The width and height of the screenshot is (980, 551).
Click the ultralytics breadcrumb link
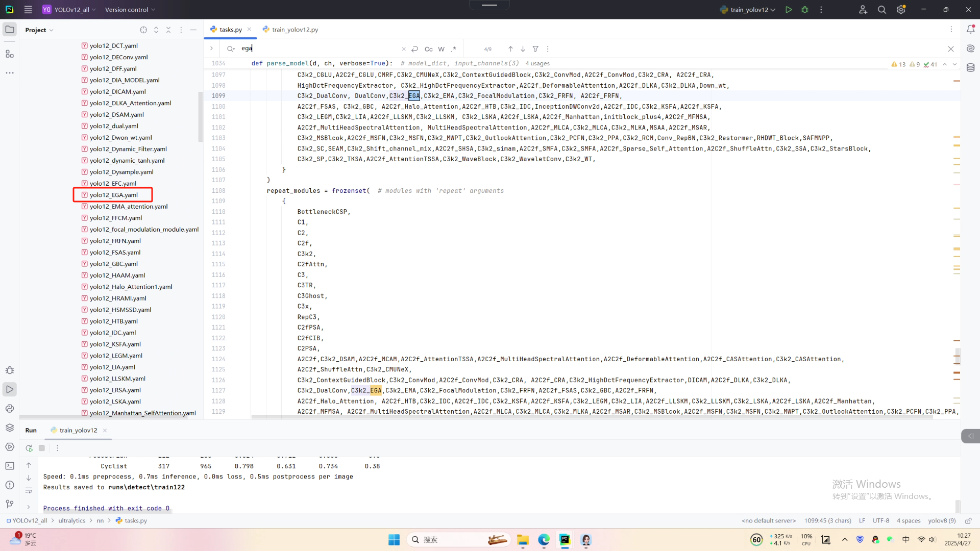point(71,520)
